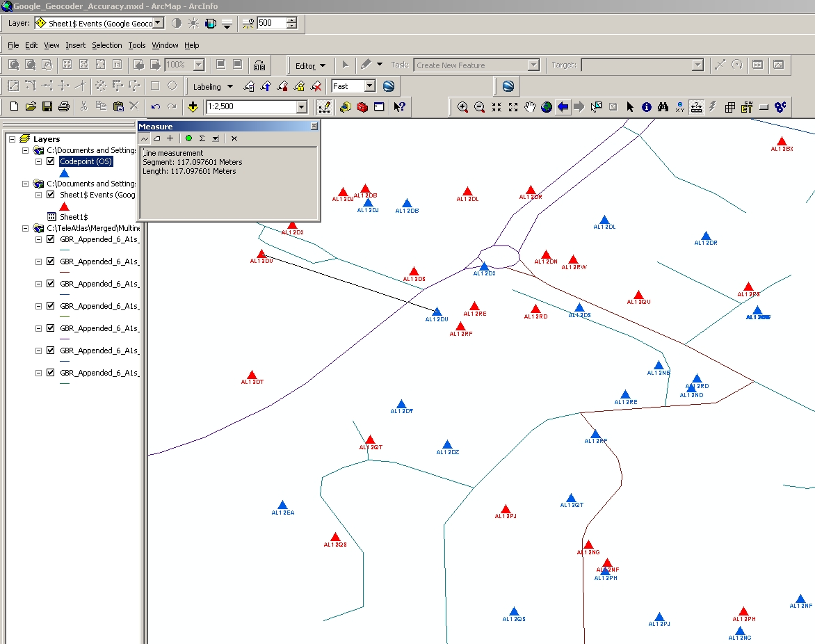
Task: Choose the Select Elements arrow tool
Action: (x=630, y=107)
